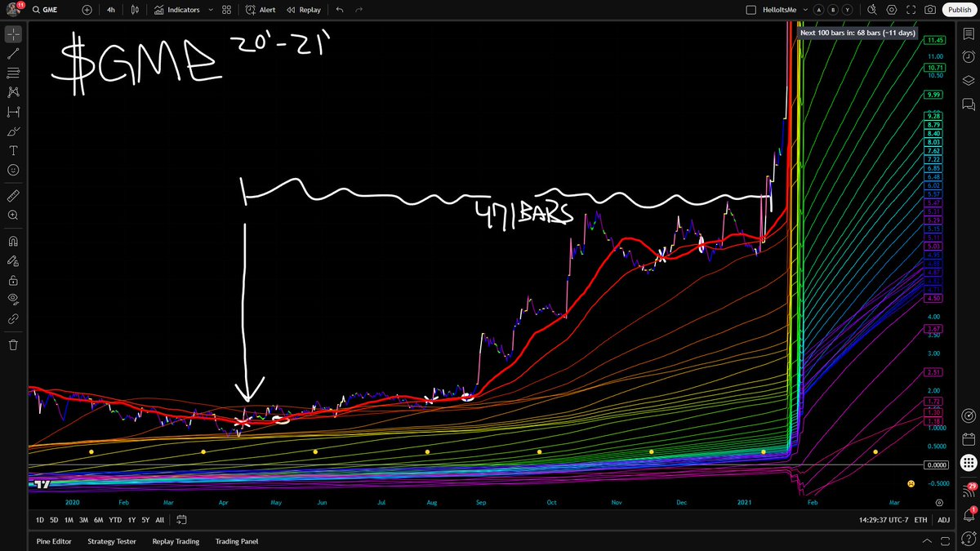Set date range to 3M
The height and width of the screenshot is (551, 980).
83,520
